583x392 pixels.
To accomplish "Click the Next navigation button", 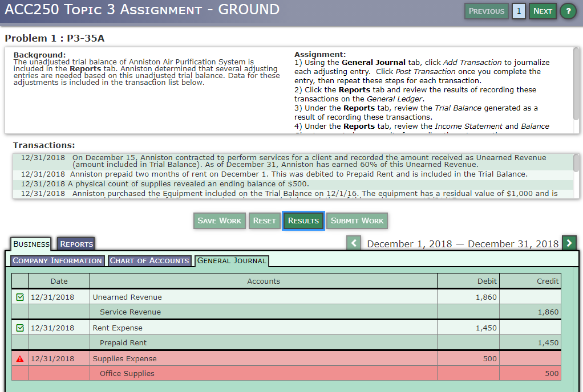I will pos(542,11).
